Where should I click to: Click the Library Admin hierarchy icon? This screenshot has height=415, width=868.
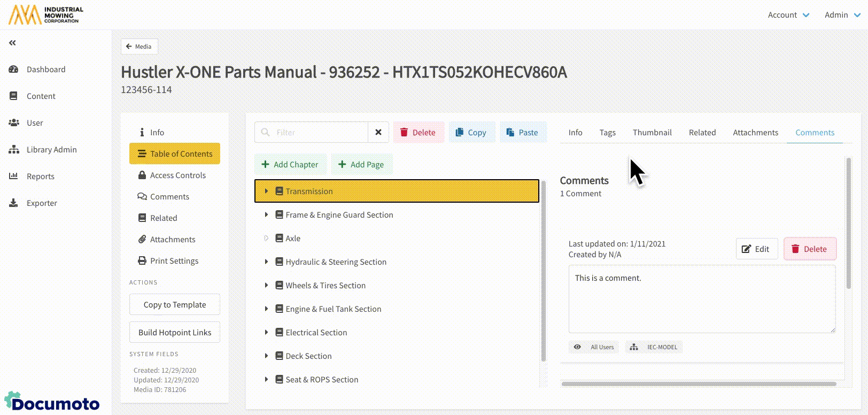pyautogui.click(x=14, y=150)
